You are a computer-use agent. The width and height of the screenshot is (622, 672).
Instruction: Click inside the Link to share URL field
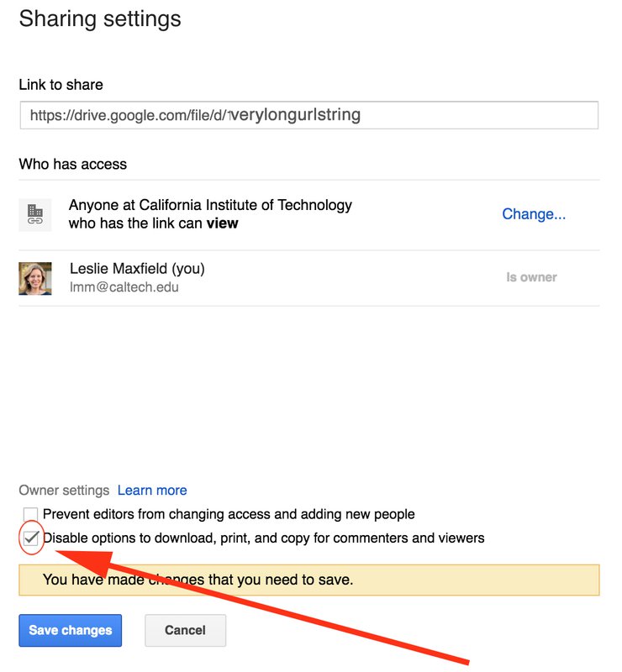click(x=308, y=116)
